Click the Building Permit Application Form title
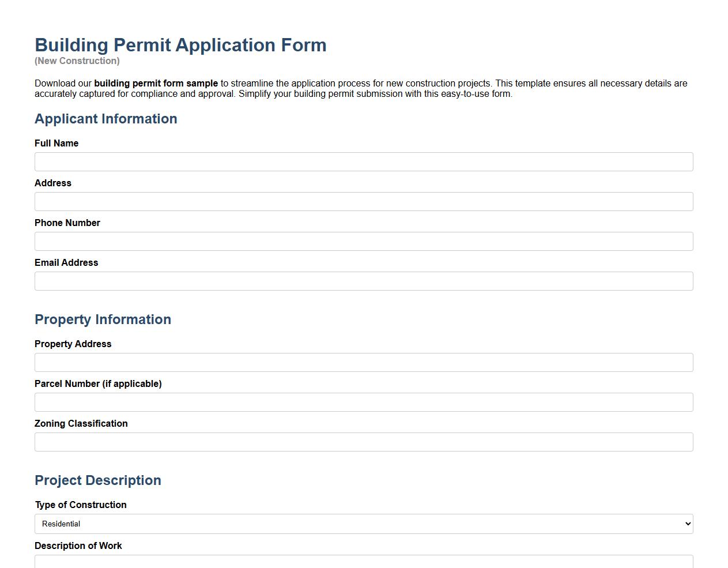Image resolution: width=728 pixels, height=568 pixels. (x=180, y=45)
